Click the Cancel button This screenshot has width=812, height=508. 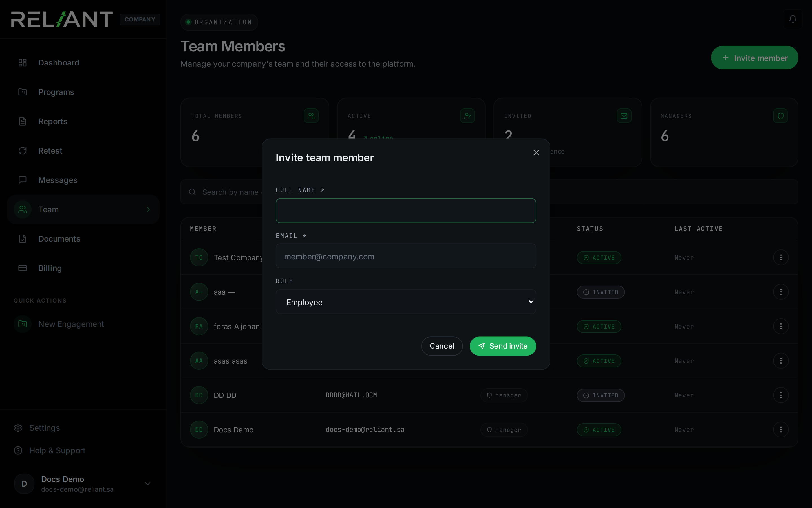coord(442,346)
